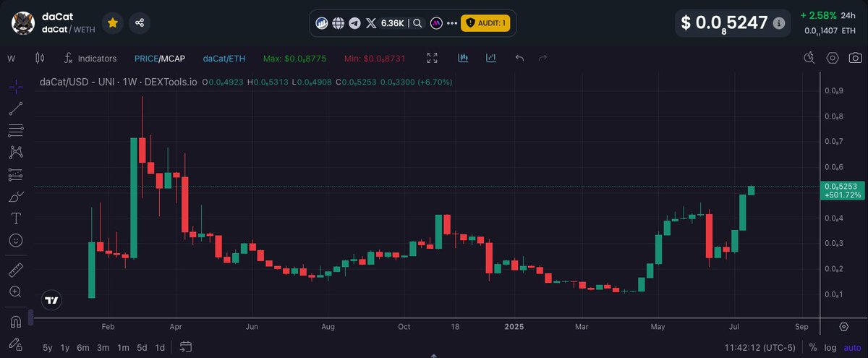
Task: Set range to 1d
Action: point(160,347)
